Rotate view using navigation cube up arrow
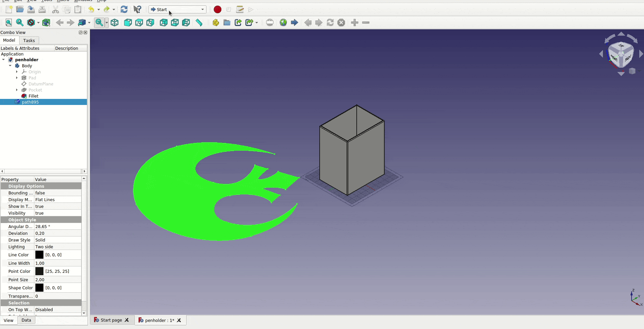The height and width of the screenshot is (329, 644). click(621, 34)
